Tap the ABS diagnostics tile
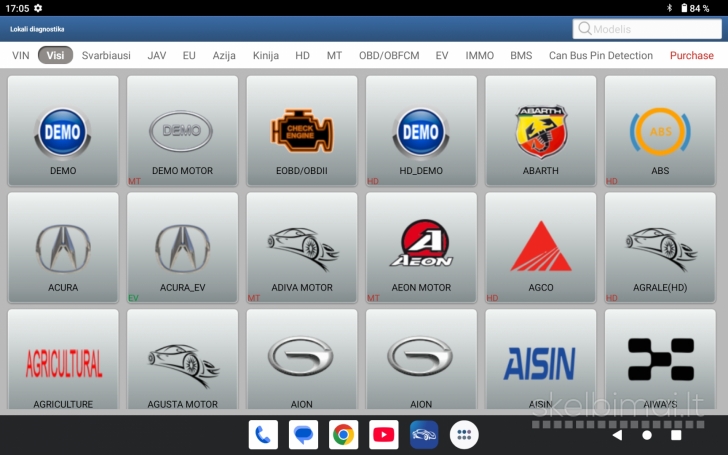 click(x=660, y=132)
